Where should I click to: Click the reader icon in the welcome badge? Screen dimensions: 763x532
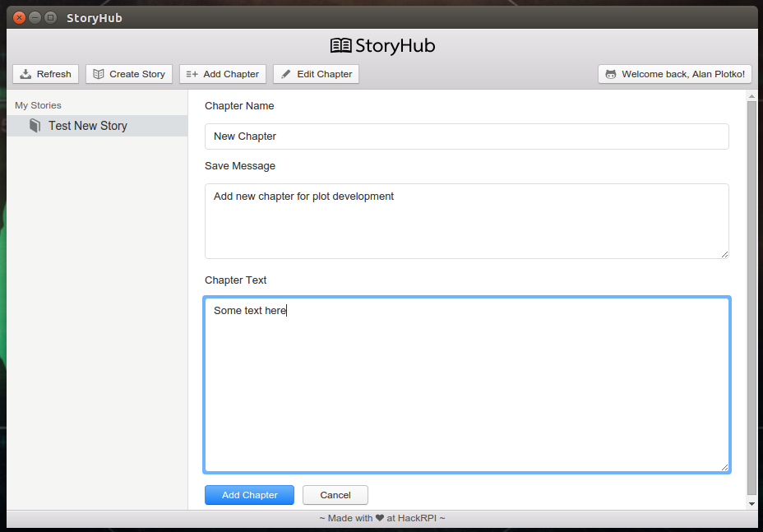pyautogui.click(x=611, y=74)
